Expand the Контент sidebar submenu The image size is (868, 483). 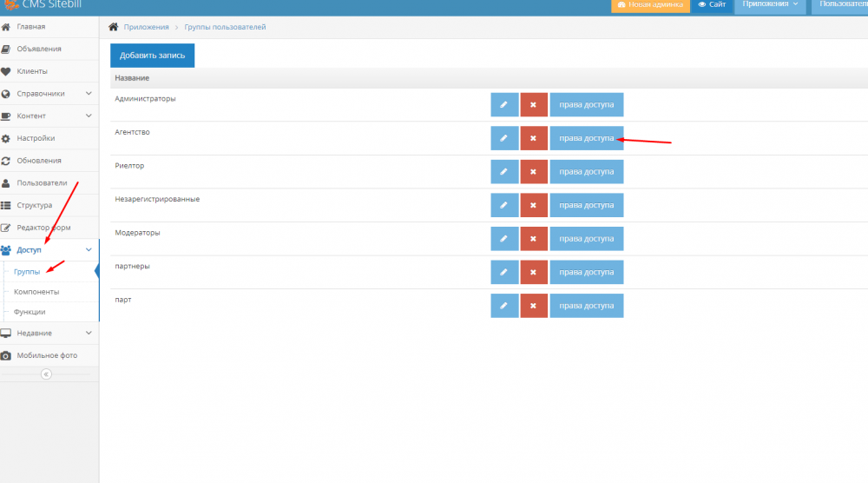[89, 116]
